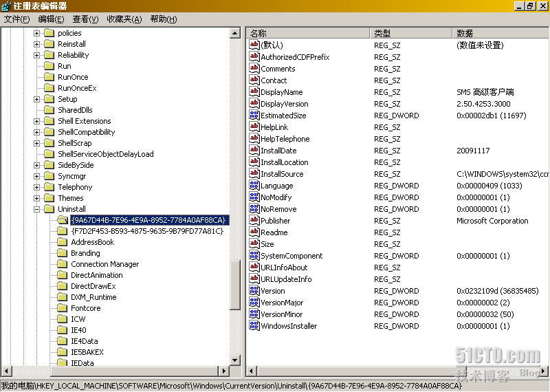Sort by the 类型 column header
Screen dimensions: 550x392
point(411,33)
